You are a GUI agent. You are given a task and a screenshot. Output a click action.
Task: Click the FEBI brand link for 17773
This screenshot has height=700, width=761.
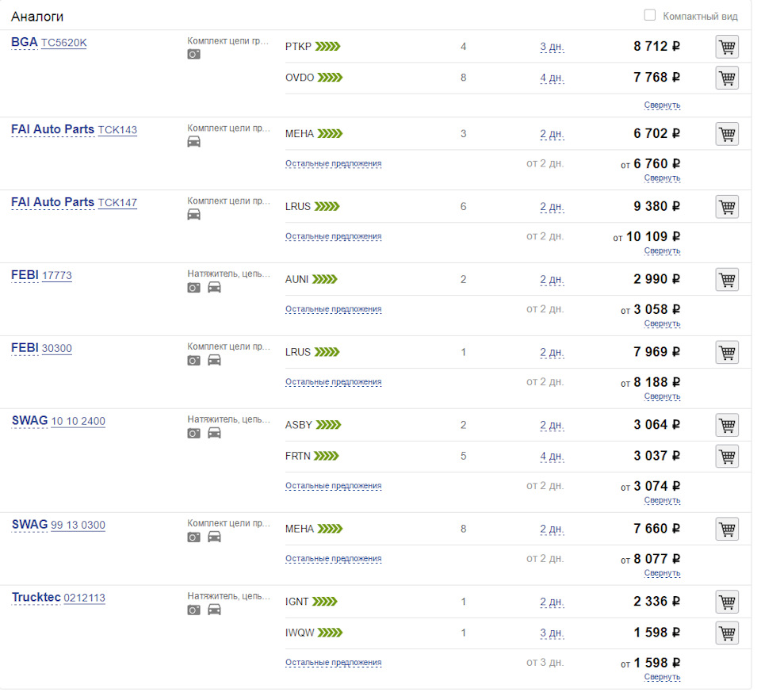click(25, 276)
